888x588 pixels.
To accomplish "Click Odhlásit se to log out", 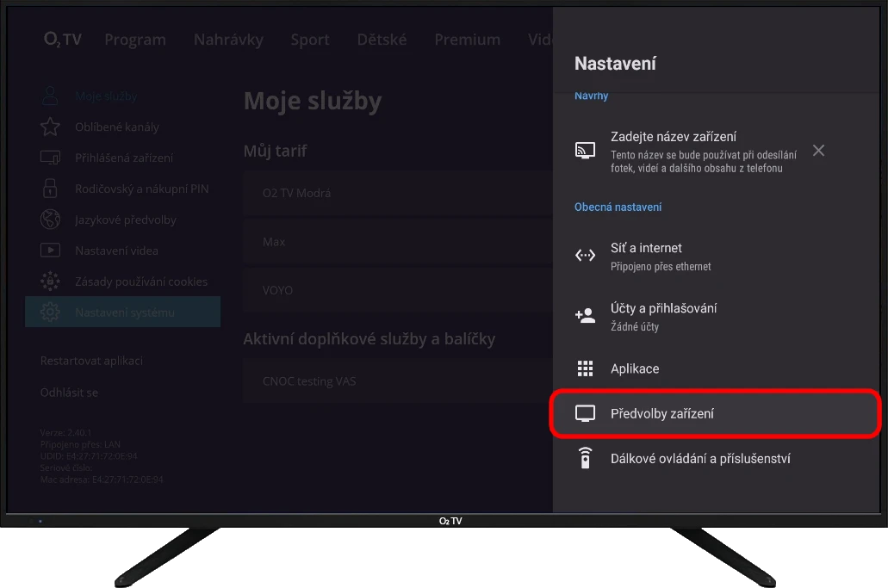I will [x=69, y=393].
